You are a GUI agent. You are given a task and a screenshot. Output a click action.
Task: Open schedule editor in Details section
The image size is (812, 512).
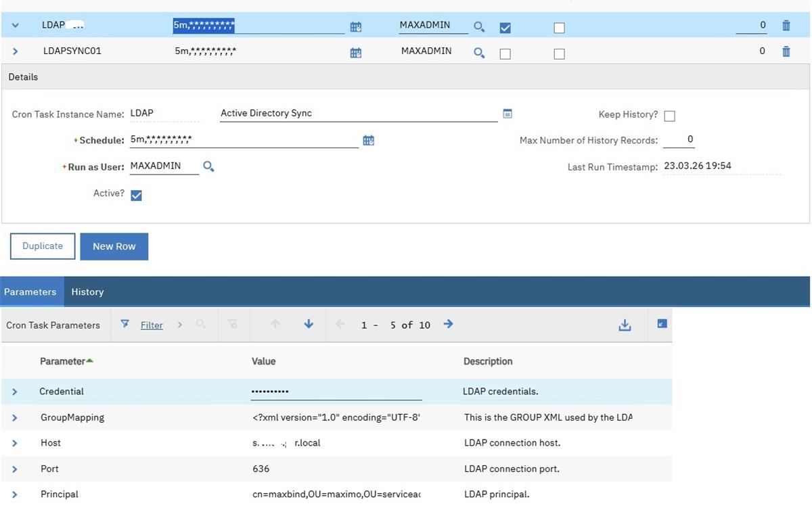(x=368, y=141)
